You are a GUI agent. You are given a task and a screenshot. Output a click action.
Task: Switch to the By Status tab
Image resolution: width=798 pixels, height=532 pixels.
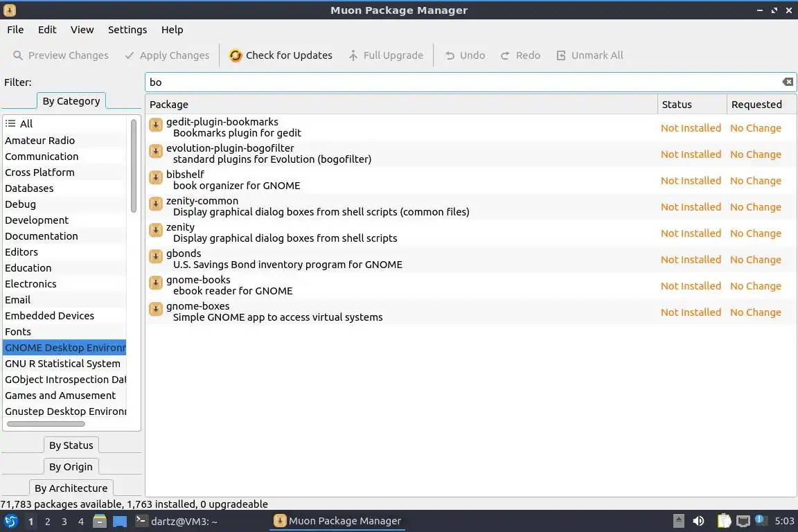pos(71,445)
